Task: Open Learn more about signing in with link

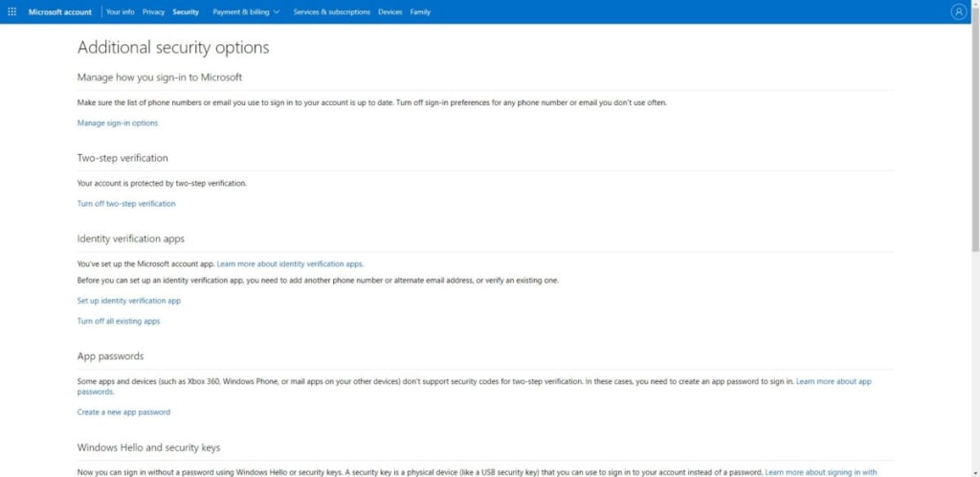Action: tap(821, 472)
